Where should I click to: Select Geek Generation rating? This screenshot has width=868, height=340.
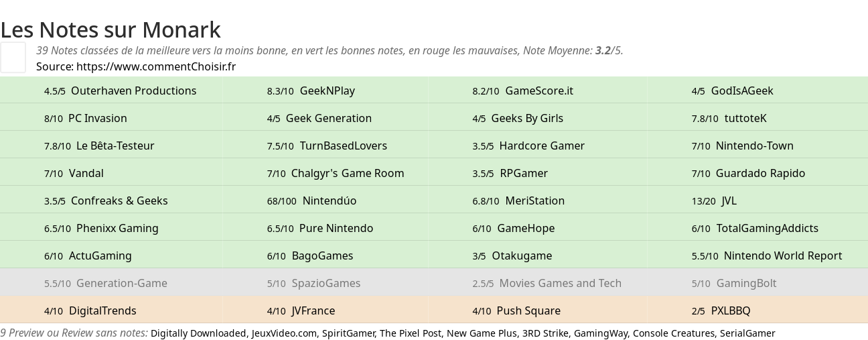[319, 118]
